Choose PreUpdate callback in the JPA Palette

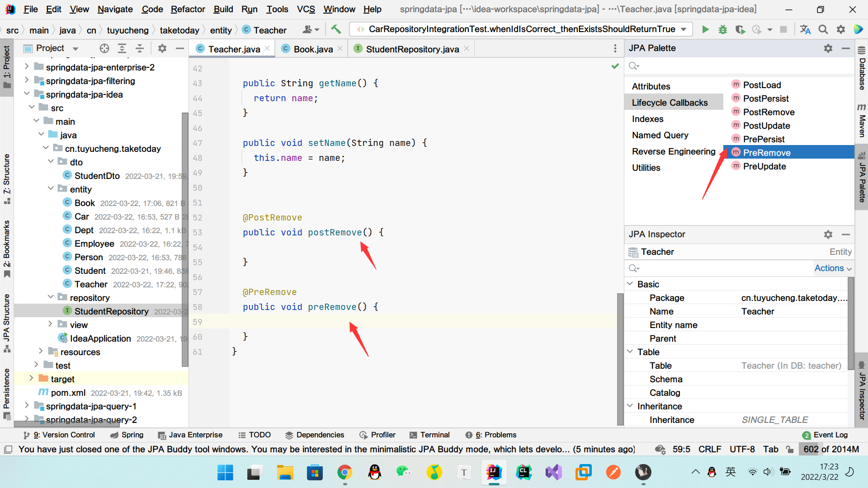pos(764,166)
